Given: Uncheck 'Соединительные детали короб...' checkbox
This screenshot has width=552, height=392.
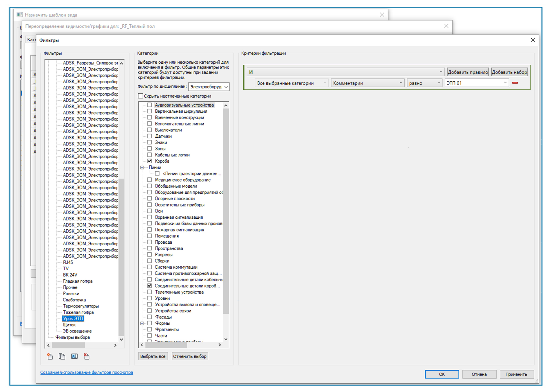Looking at the screenshot, I should [x=149, y=286].
